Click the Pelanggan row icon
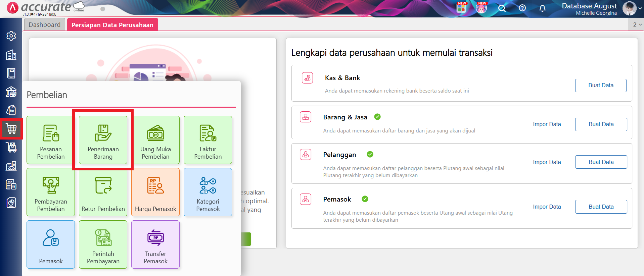644x276 pixels. click(x=306, y=155)
